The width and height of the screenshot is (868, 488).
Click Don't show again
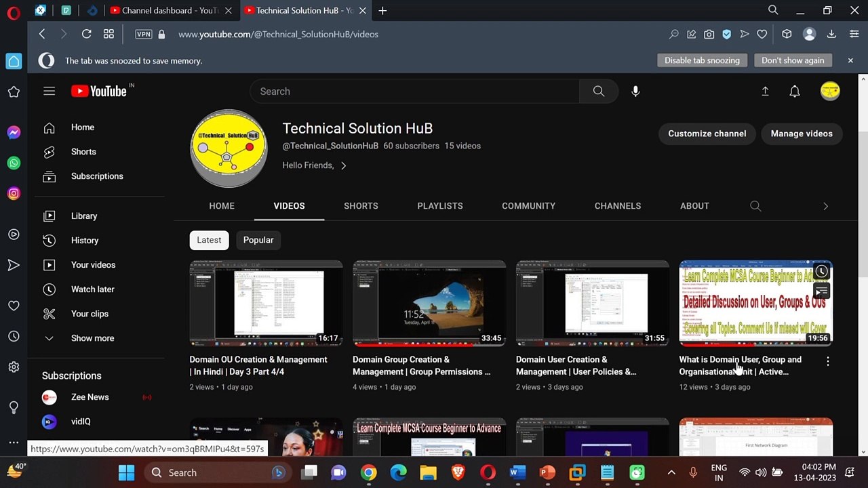[x=793, y=60]
